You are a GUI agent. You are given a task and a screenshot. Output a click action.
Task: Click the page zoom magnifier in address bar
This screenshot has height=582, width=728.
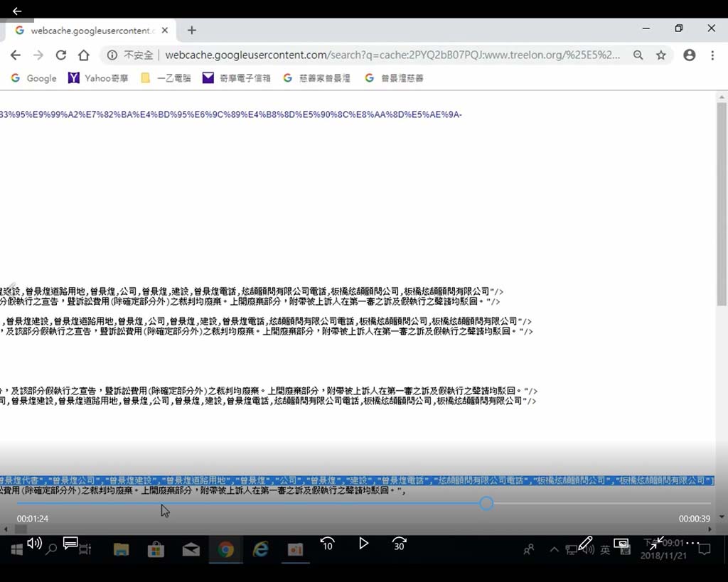click(x=638, y=55)
